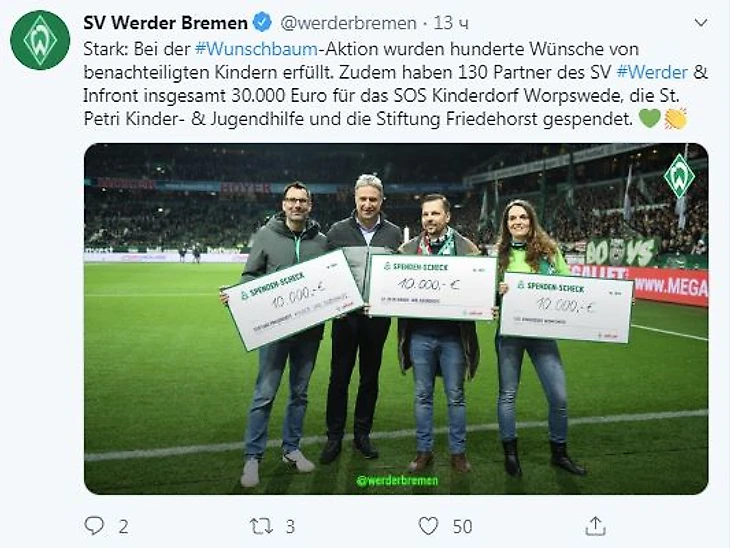Screen dimensions: 730x548
Task: Click the green heart emoji
Action: tap(649, 118)
